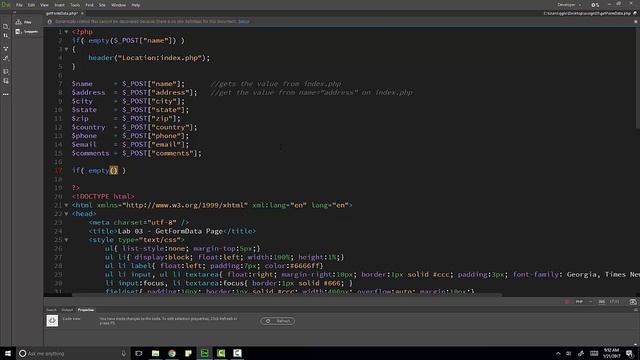The height and width of the screenshot is (360, 640).
Task: Click the vertical scrollbar of code editor
Action: pos(638,78)
